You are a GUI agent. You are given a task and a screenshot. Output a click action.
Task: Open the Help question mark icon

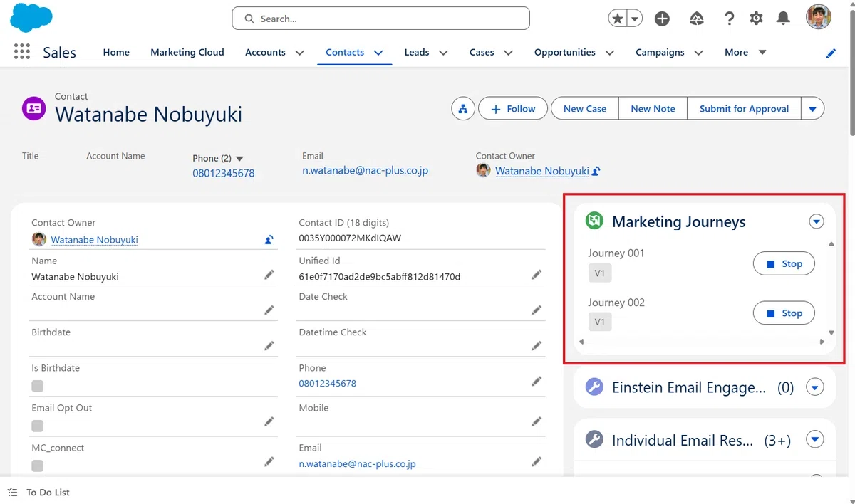[x=729, y=19]
